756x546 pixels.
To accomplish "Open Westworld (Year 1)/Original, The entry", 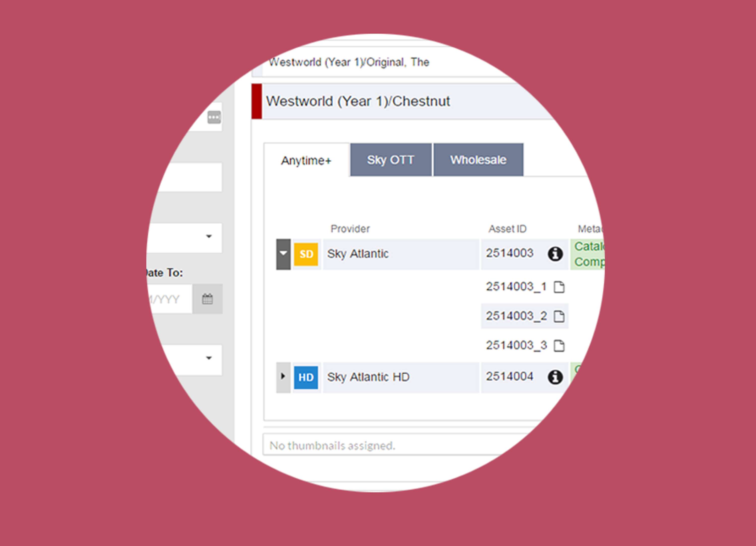I will pyautogui.click(x=349, y=62).
